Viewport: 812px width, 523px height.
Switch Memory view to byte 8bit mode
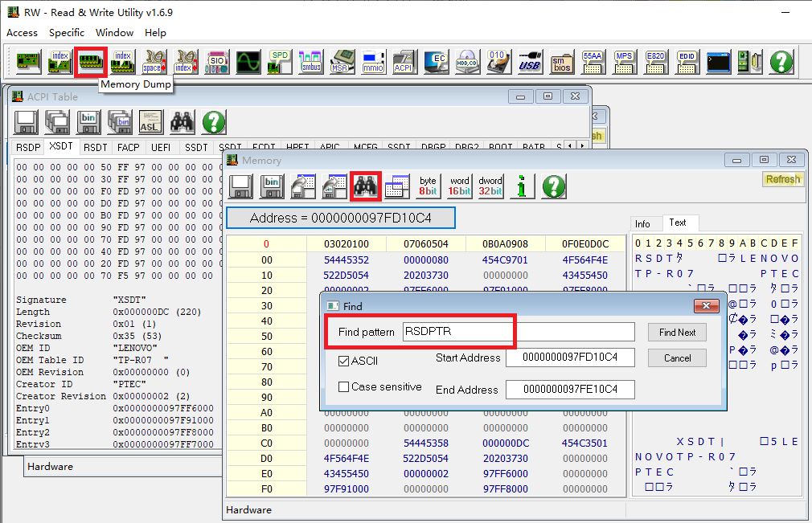coord(427,186)
